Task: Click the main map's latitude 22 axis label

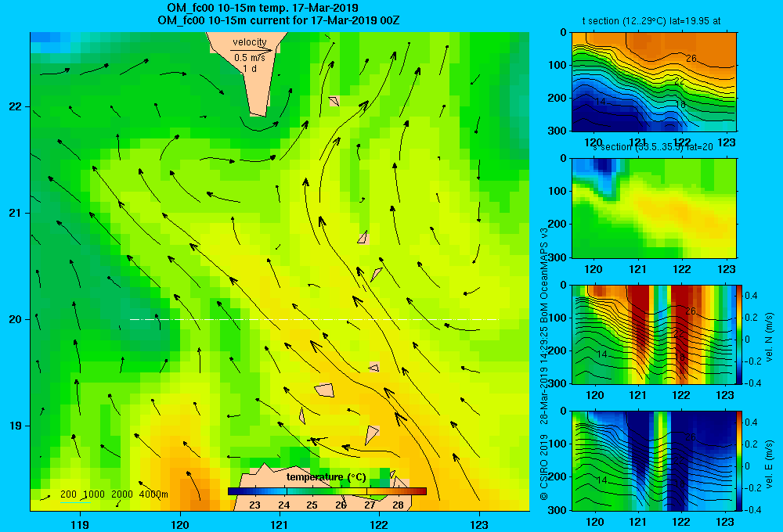Action: pyautogui.click(x=16, y=106)
